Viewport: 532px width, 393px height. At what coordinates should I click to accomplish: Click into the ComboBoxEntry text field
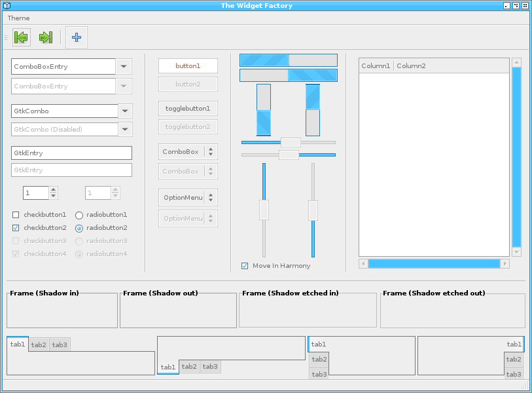[x=63, y=67]
